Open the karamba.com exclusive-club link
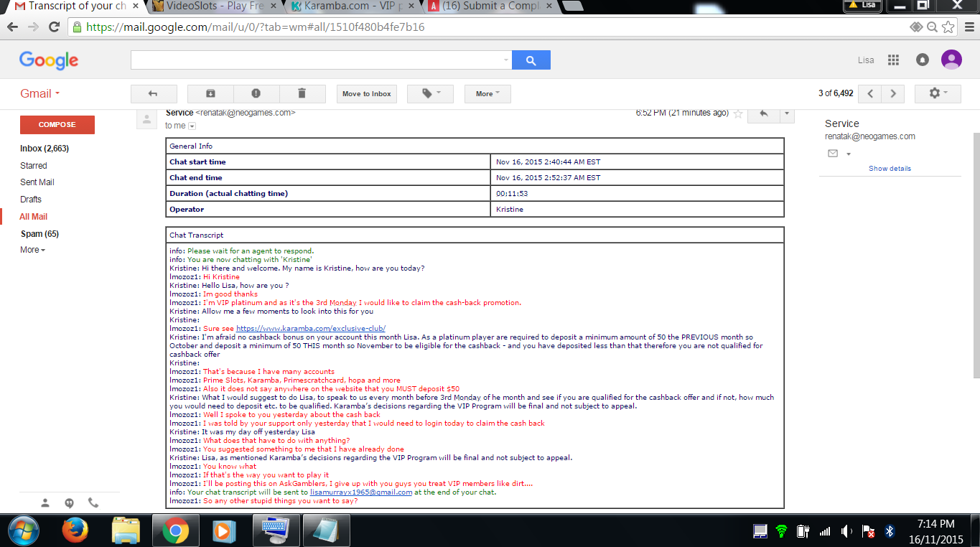Image resolution: width=980 pixels, height=547 pixels. pyautogui.click(x=311, y=329)
